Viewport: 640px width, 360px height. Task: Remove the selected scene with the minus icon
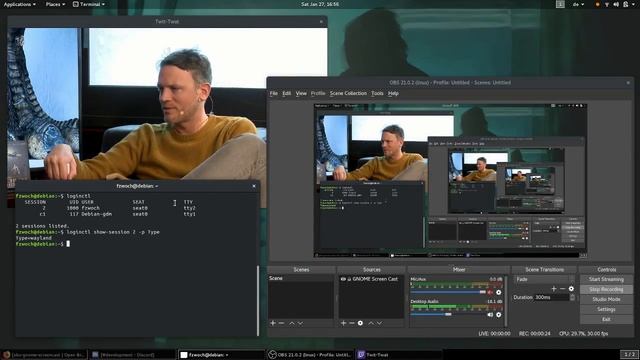click(281, 323)
